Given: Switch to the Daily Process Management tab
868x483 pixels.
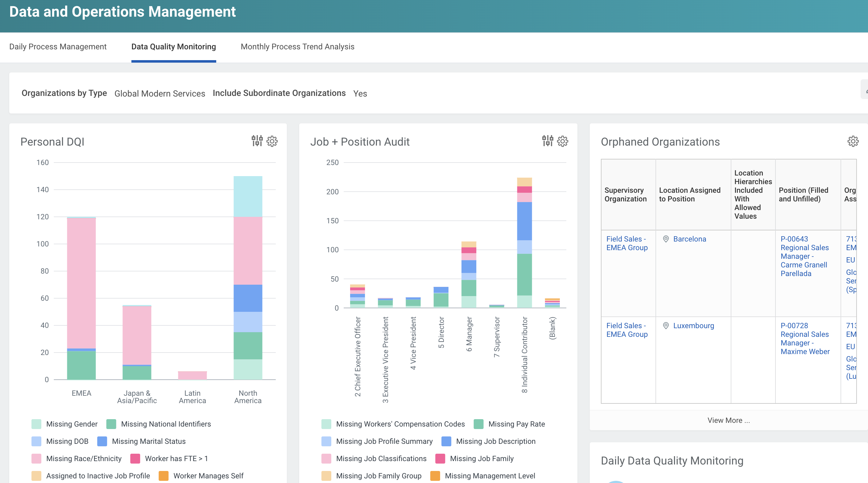Looking at the screenshot, I should tap(58, 47).
